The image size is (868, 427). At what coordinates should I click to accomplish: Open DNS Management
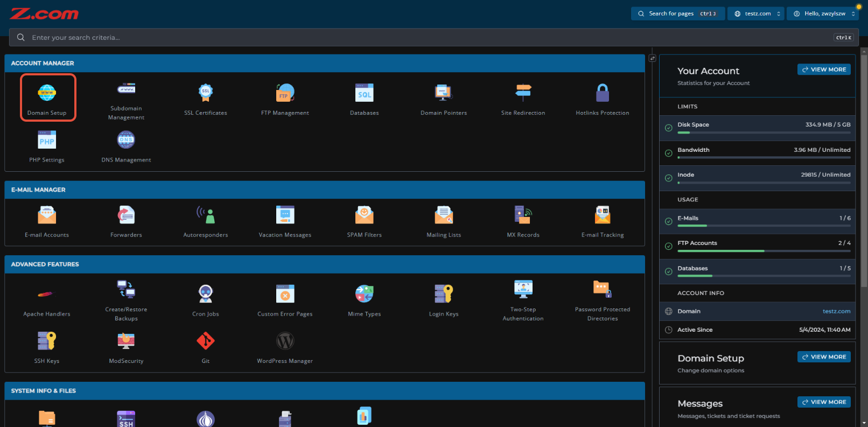click(x=127, y=147)
